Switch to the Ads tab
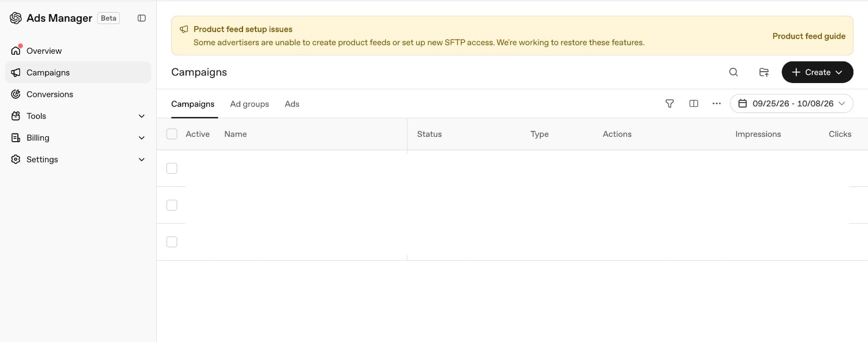 coord(292,104)
